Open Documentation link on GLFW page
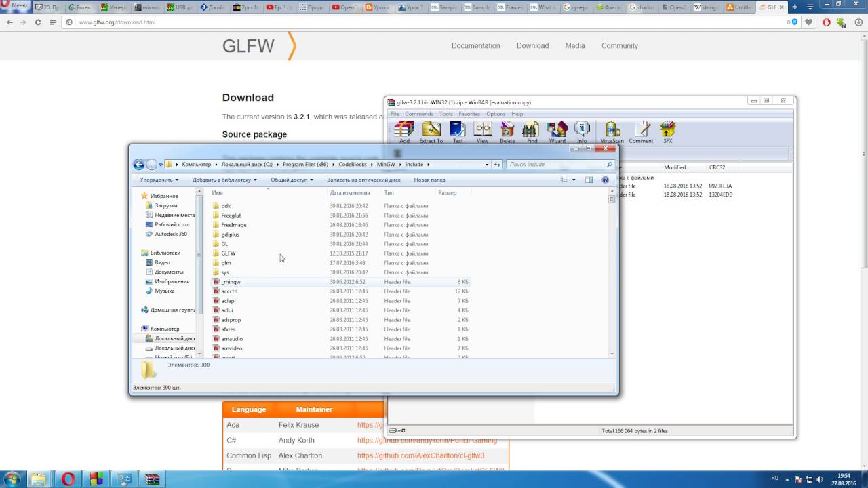The width and height of the screenshot is (868, 488). click(x=475, y=46)
